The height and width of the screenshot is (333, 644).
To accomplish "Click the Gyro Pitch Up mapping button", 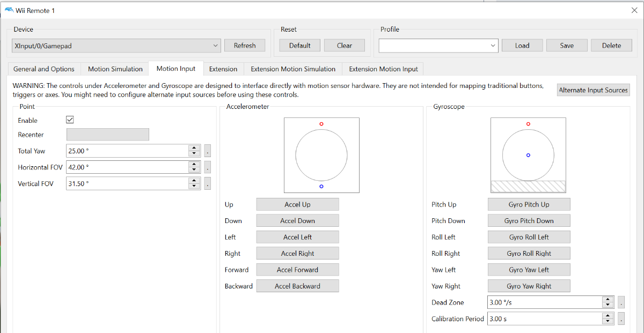I will pyautogui.click(x=529, y=204).
